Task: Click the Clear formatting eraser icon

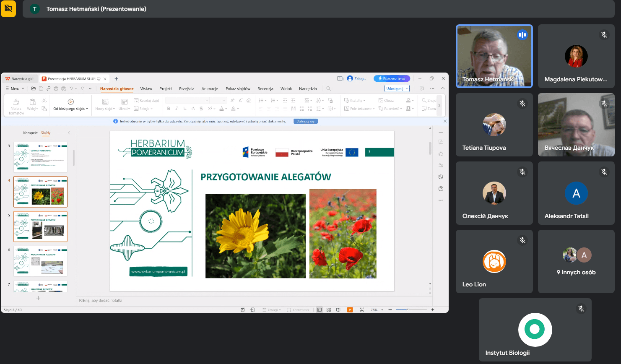Action: 249,100
